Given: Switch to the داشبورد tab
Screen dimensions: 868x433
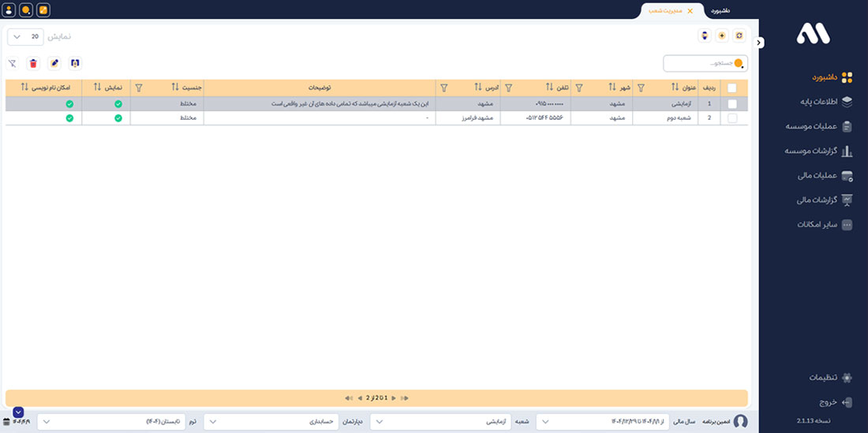Looking at the screenshot, I should click(x=720, y=11).
